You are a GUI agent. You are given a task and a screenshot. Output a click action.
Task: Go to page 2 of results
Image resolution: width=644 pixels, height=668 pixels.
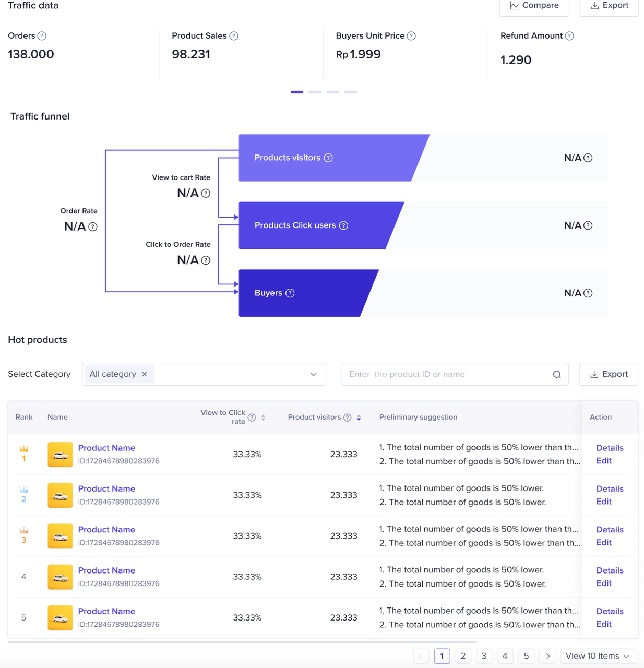pos(463,656)
